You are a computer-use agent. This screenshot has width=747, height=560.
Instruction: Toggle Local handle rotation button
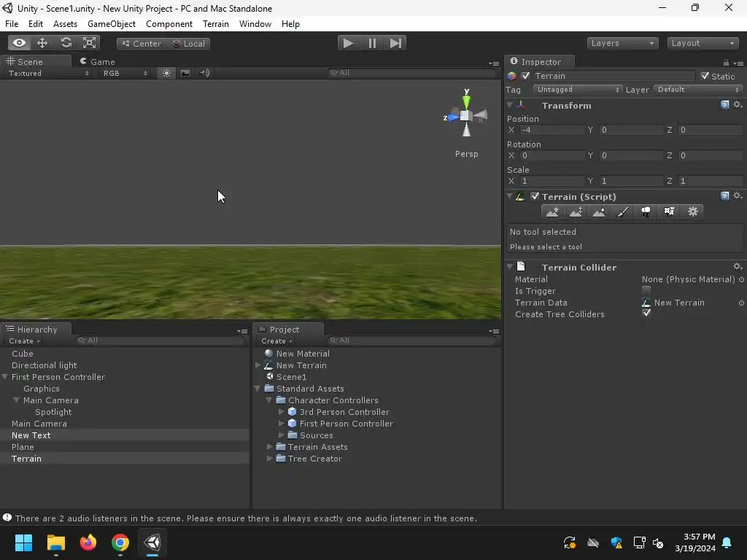click(x=188, y=43)
